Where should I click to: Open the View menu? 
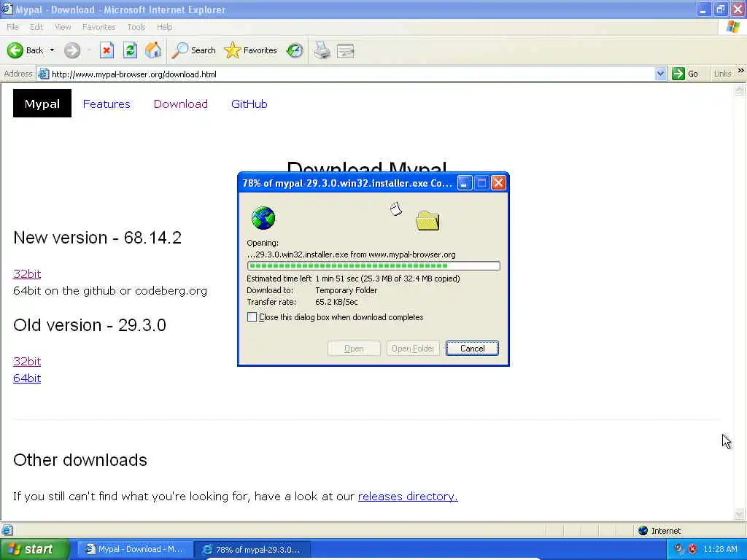63,27
